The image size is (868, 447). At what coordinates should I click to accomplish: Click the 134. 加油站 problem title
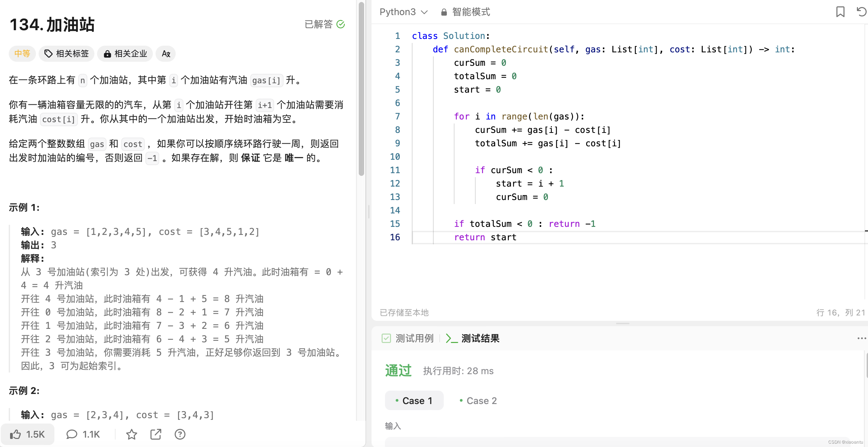click(52, 24)
